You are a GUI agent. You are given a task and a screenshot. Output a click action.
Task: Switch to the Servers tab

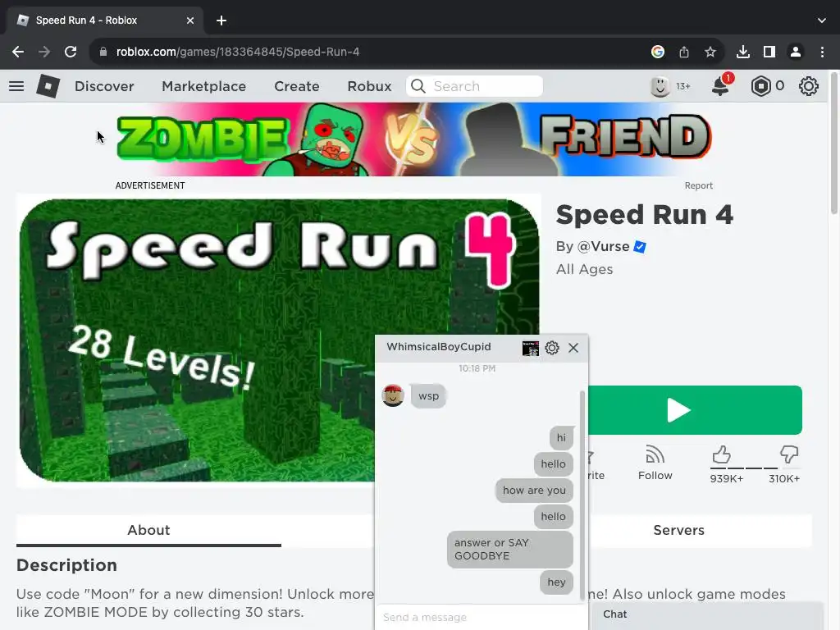pyautogui.click(x=678, y=531)
